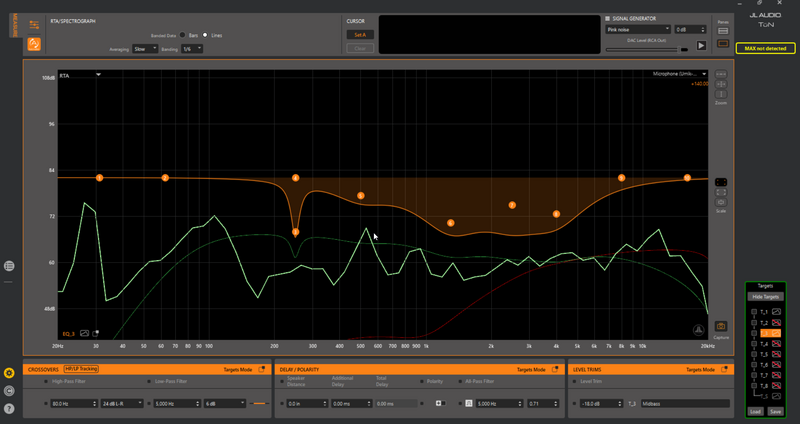
Task: Click the EQ_3 curve image icon
Action: [84, 333]
